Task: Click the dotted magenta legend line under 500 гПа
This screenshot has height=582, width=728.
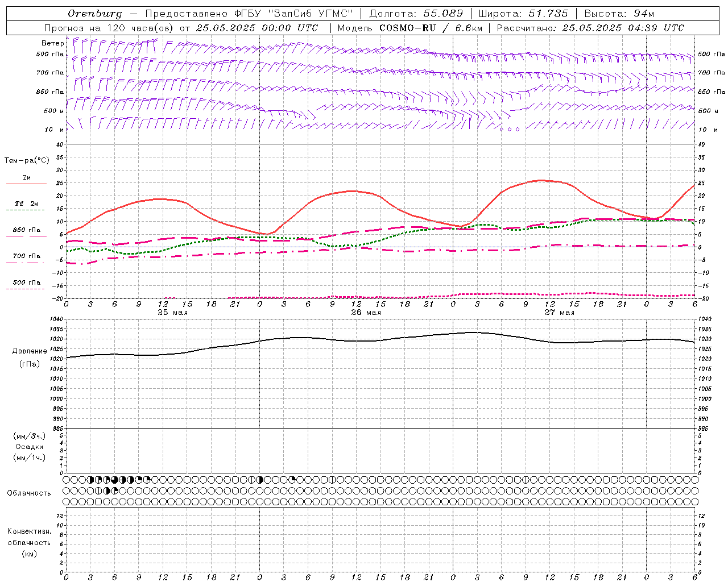Action: [x=26, y=289]
